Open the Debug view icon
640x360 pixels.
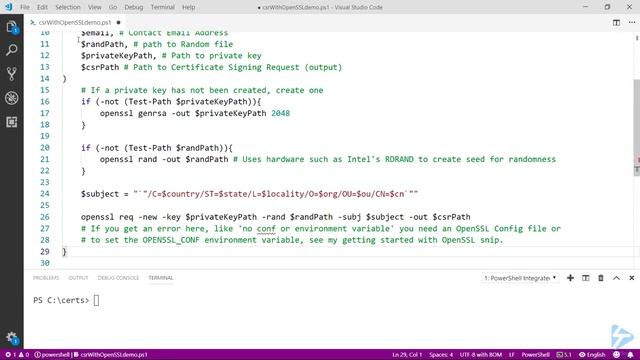tap(11, 98)
